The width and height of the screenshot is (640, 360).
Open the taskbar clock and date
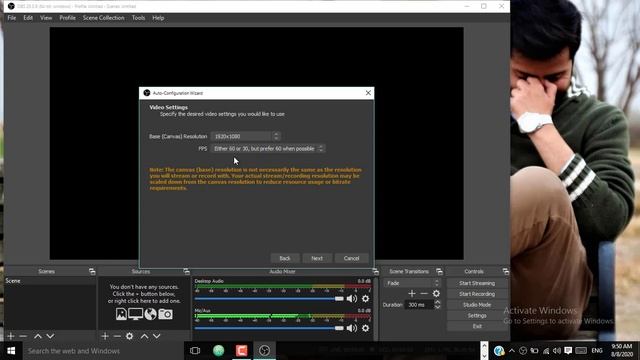click(x=622, y=351)
